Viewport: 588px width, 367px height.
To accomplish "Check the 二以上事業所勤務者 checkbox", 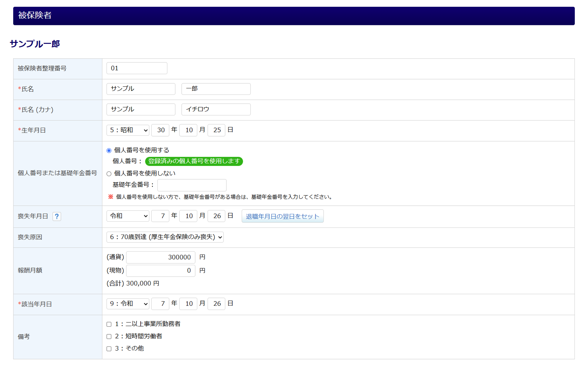I will point(109,324).
